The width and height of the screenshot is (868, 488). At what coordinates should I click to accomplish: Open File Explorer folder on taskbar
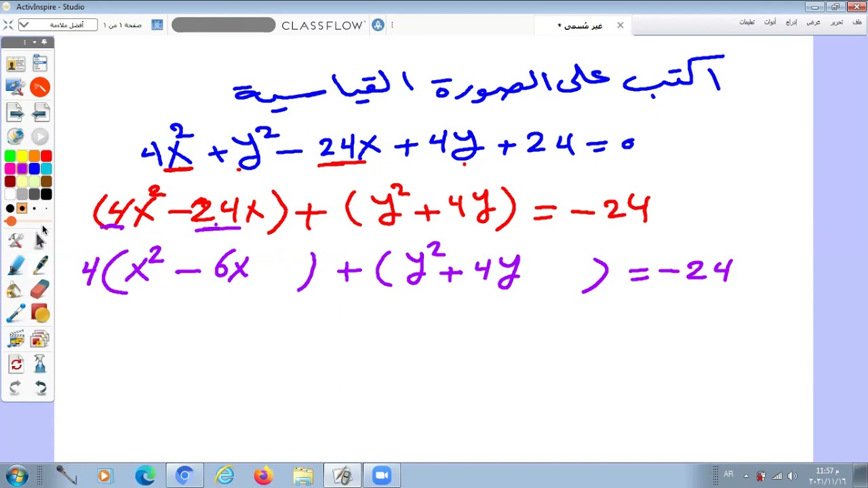(302, 476)
